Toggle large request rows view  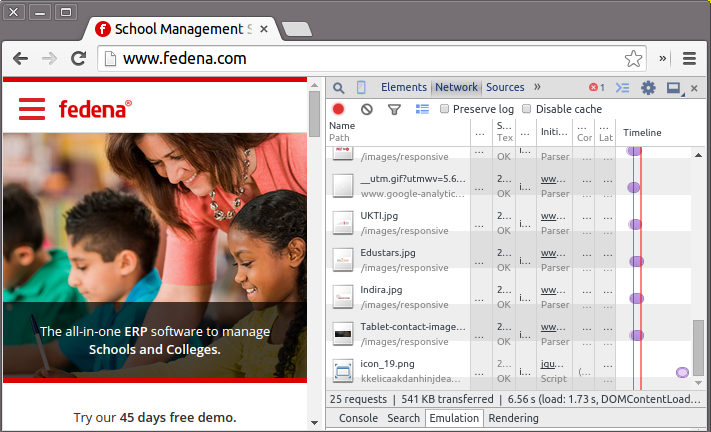point(422,109)
